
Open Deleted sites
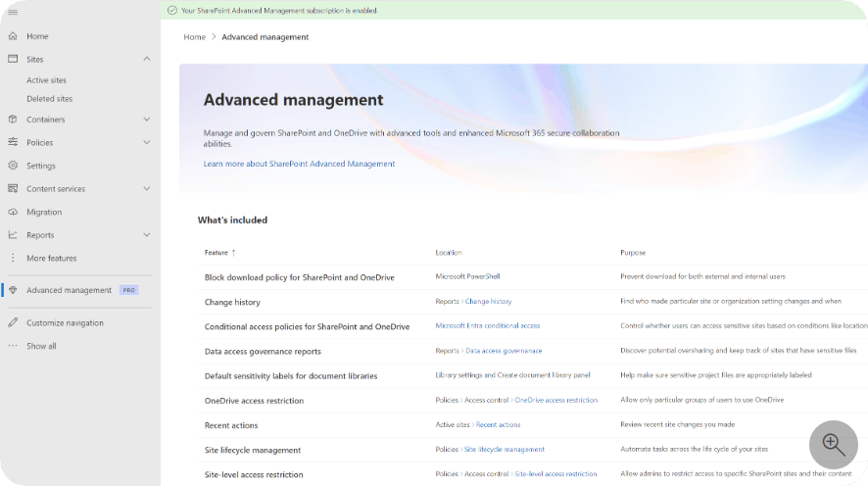click(49, 99)
